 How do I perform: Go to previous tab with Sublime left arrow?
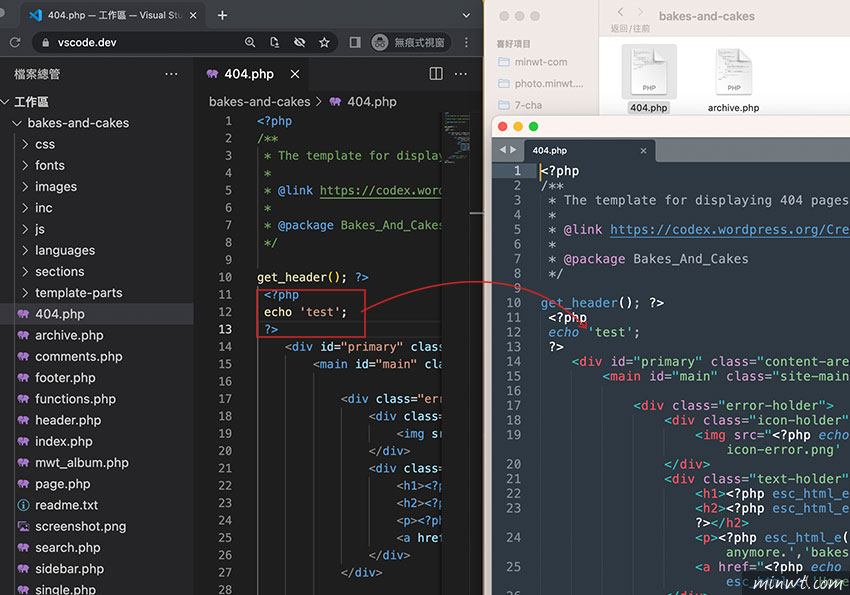coord(503,150)
